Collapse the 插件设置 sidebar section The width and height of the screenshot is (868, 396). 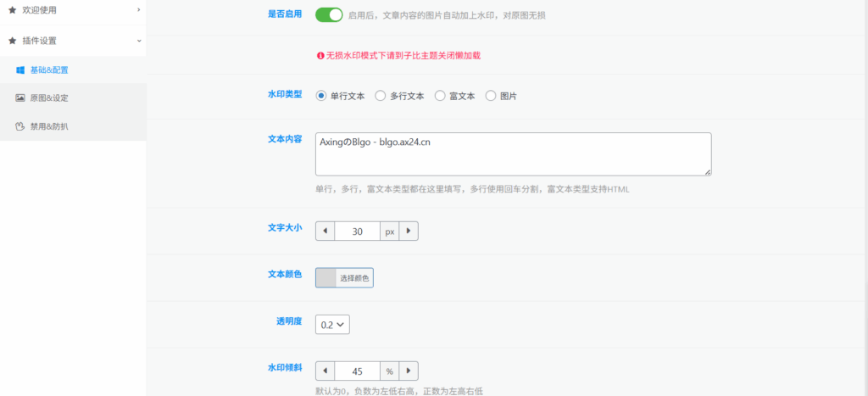coord(73,41)
